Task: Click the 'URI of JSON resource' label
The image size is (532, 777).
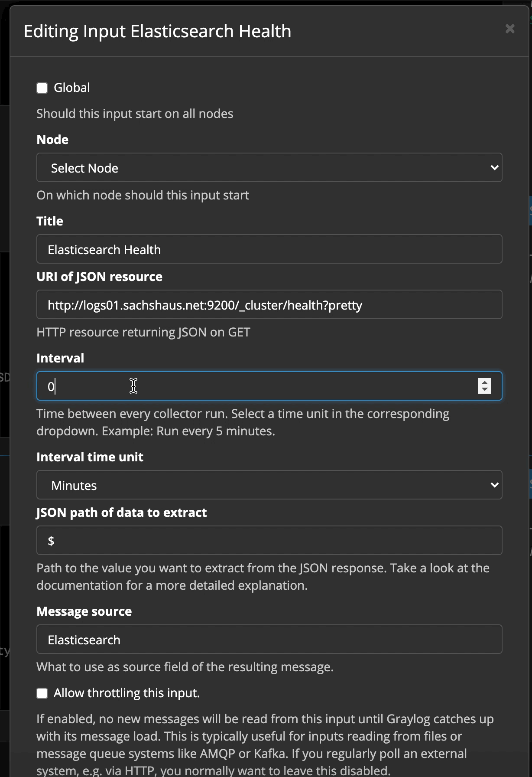Action: [100, 277]
